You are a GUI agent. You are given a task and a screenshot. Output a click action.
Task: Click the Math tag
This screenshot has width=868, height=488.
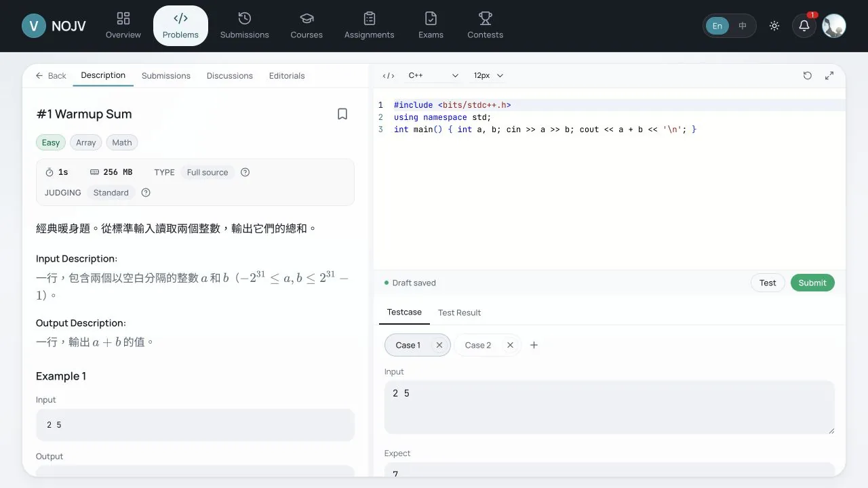point(122,142)
